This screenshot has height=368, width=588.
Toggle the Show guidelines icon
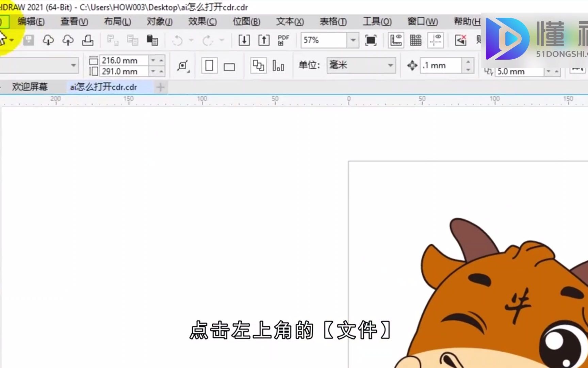[x=436, y=40]
